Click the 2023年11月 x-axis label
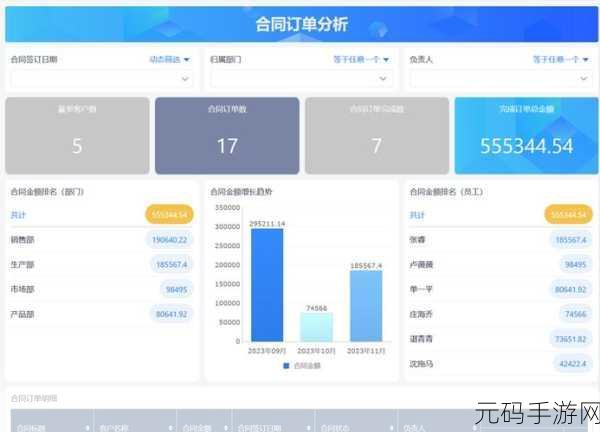600x432 pixels. coord(366,350)
